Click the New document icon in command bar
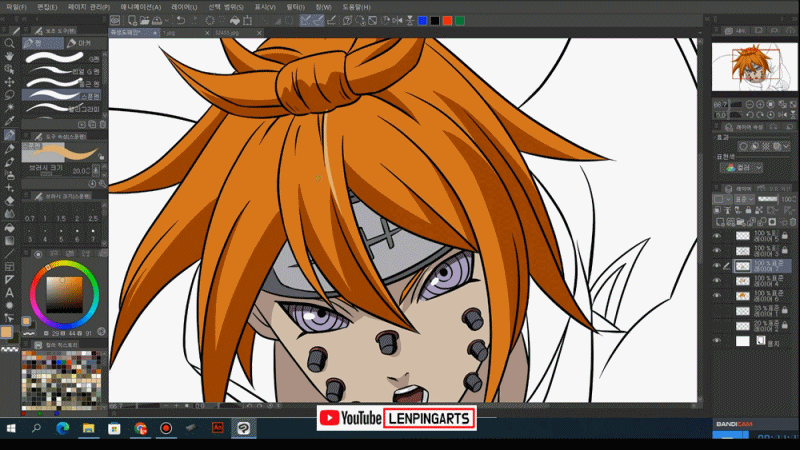 tap(132, 20)
